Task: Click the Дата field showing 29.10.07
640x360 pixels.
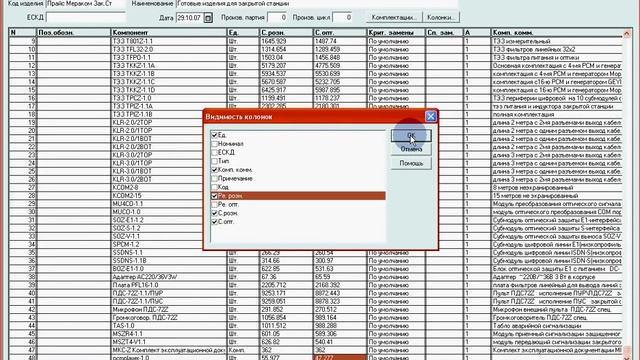Action: click(190, 18)
